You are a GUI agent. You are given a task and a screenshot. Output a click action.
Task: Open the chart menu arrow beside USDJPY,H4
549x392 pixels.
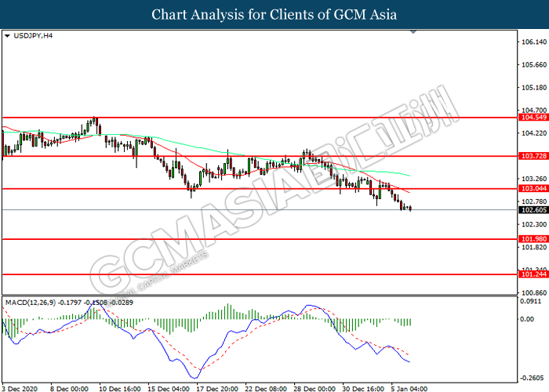[7, 36]
